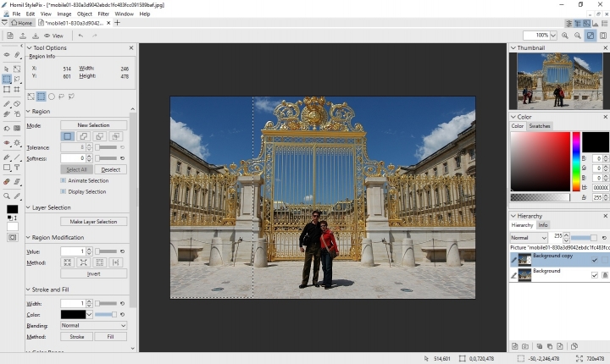Select the intersect-selection mode button
The height and width of the screenshot is (364, 610).
(x=115, y=136)
